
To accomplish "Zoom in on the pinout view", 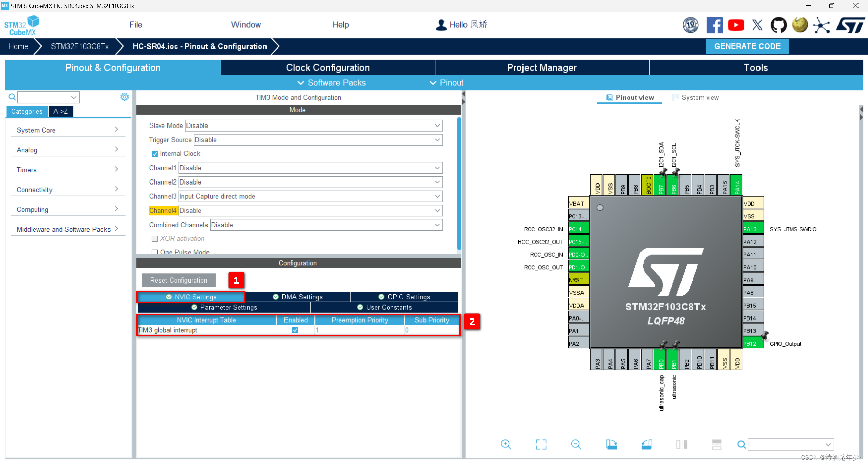I will [506, 444].
